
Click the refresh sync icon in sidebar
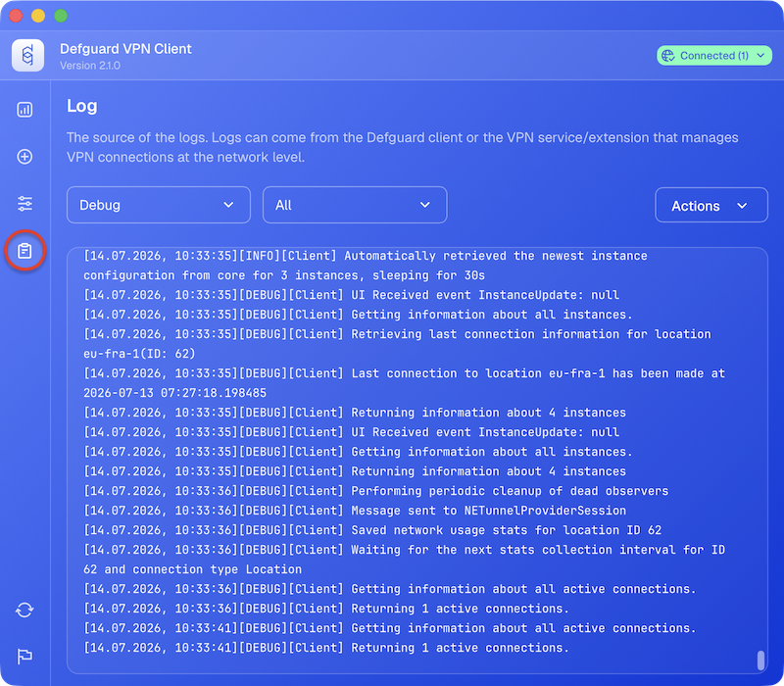coord(24,610)
